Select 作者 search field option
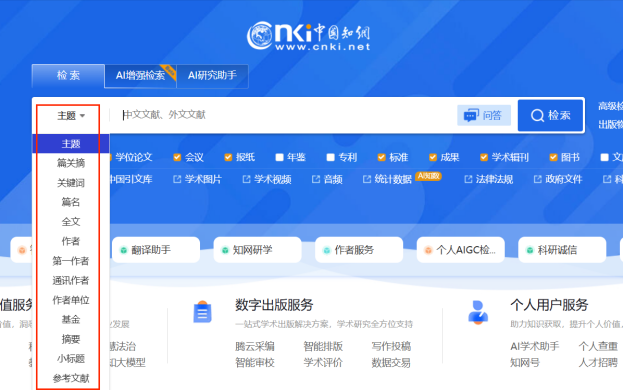623x390 pixels. click(71, 241)
